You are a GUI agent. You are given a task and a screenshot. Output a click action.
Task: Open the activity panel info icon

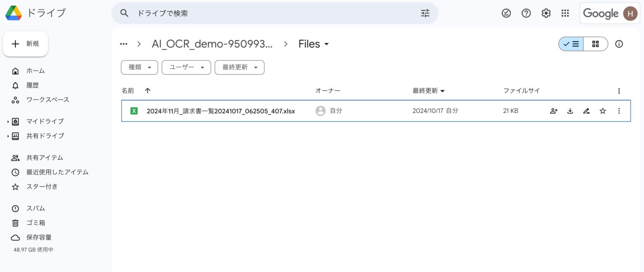click(x=619, y=44)
